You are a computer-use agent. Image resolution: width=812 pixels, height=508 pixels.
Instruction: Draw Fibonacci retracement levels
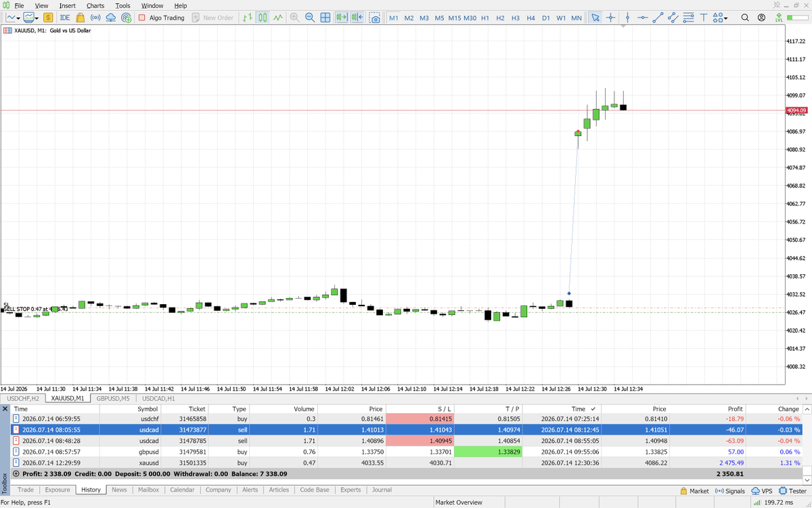(x=688, y=18)
